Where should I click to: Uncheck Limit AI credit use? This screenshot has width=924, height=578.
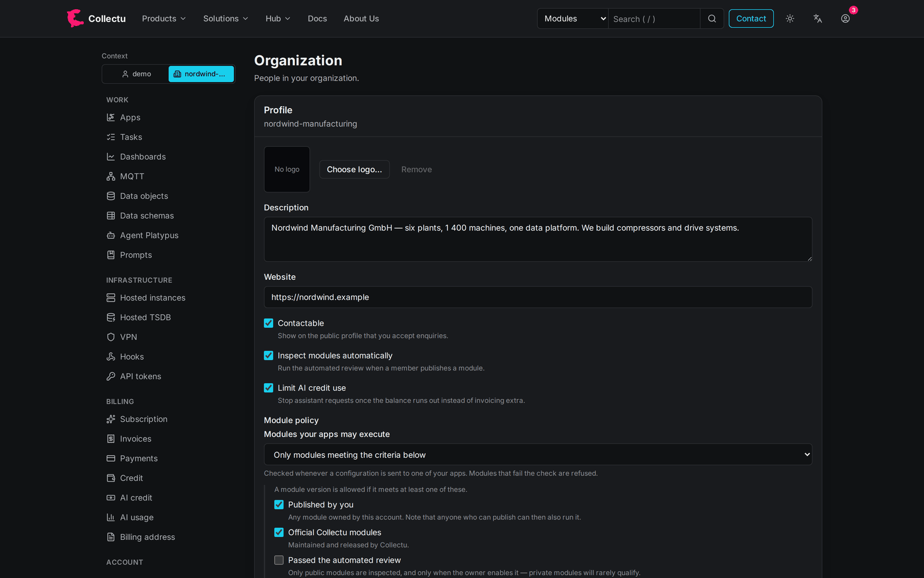pyautogui.click(x=269, y=388)
